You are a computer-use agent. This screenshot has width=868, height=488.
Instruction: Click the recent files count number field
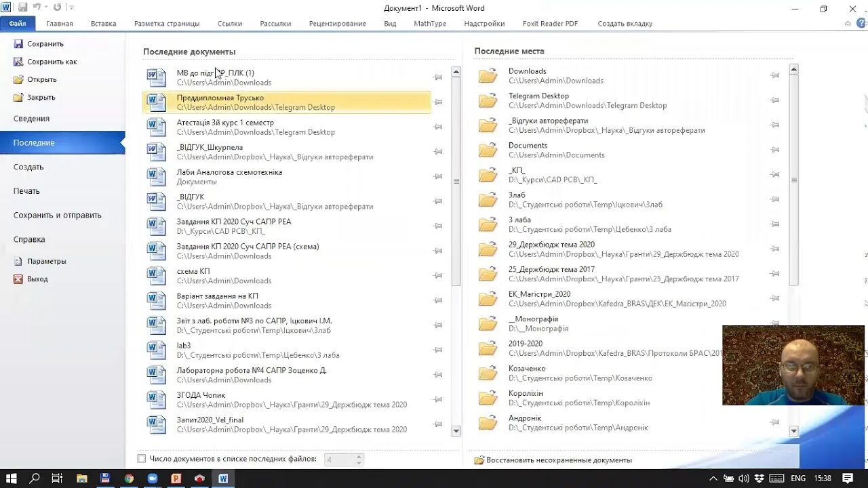tap(340, 459)
